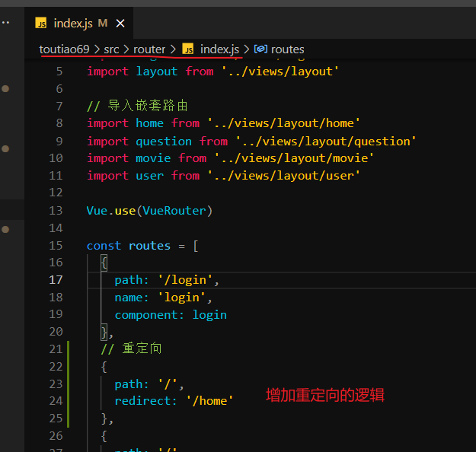Click the JS file icon on the tab
The width and height of the screenshot is (476, 452).
tap(41, 23)
